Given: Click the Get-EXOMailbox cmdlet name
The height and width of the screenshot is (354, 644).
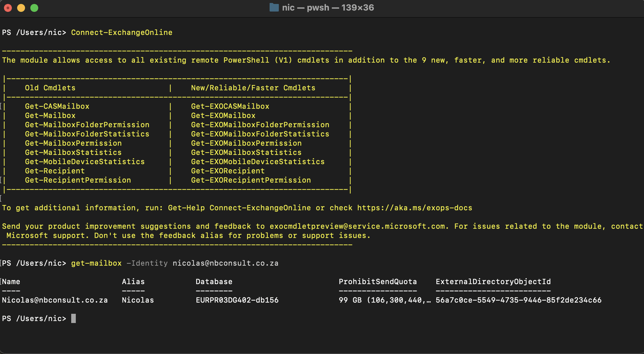Looking at the screenshot, I should tap(223, 115).
